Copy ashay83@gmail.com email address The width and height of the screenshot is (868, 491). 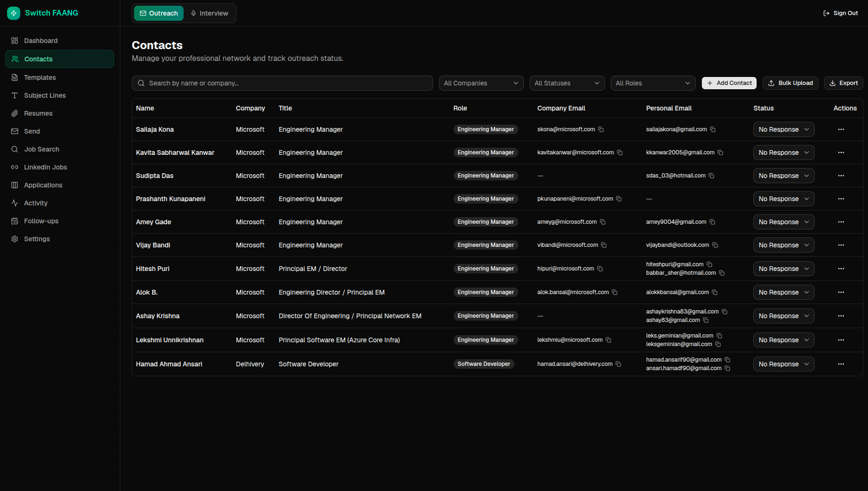point(706,320)
